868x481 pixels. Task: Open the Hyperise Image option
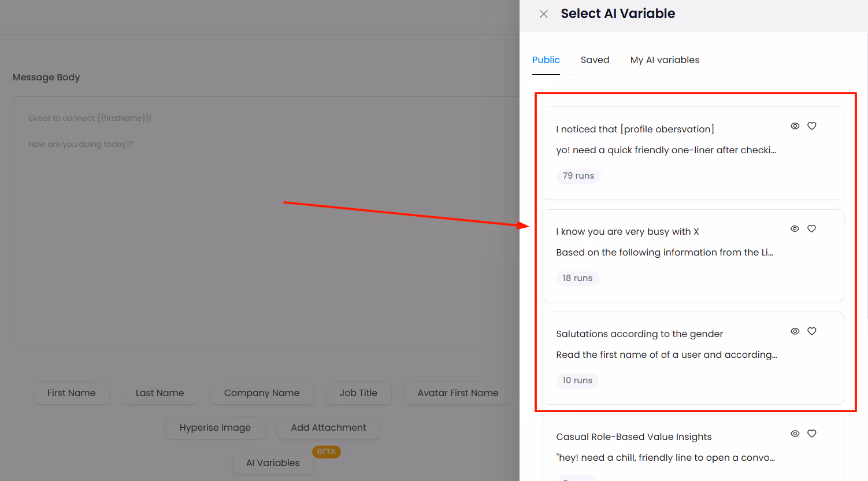(x=215, y=428)
